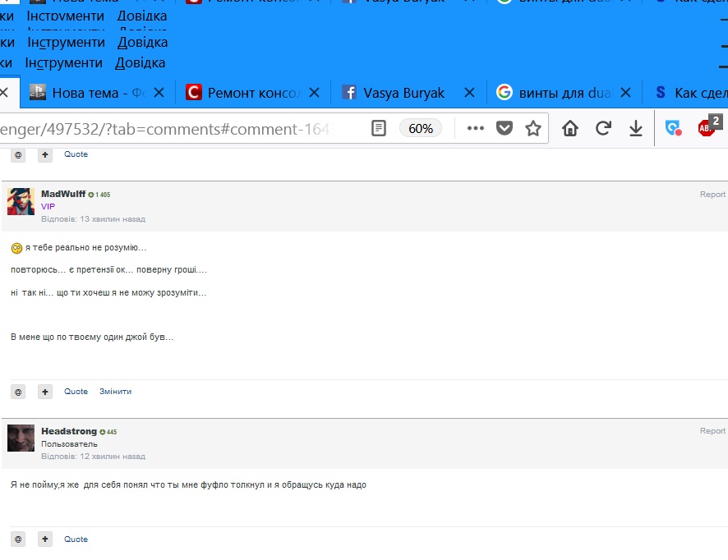Open the downloads panel arrow
This screenshot has height=560, width=728.
pos(635,128)
